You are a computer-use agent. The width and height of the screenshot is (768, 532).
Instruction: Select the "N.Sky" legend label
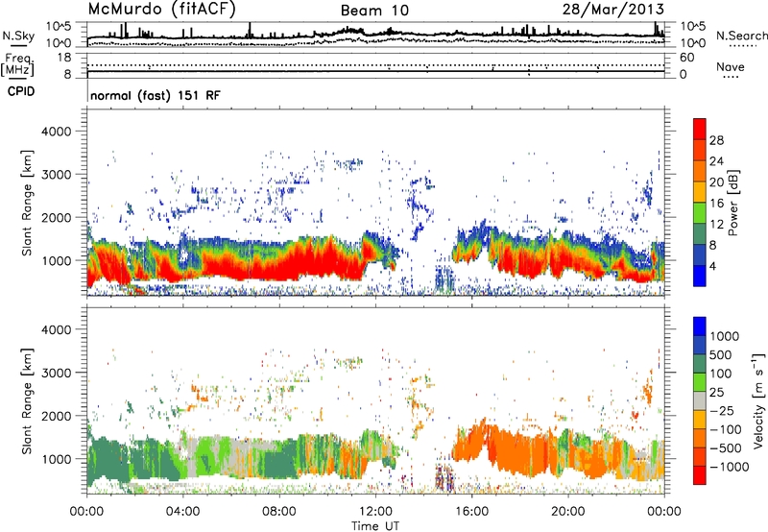[18, 36]
